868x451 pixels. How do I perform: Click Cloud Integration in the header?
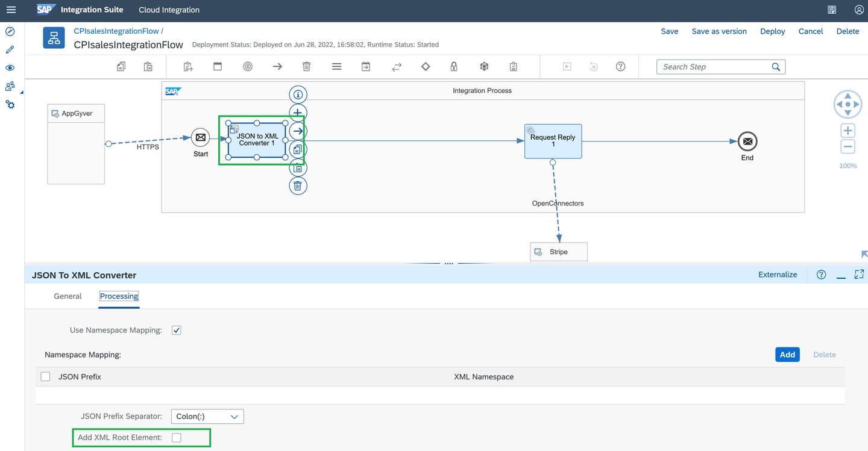(x=169, y=10)
